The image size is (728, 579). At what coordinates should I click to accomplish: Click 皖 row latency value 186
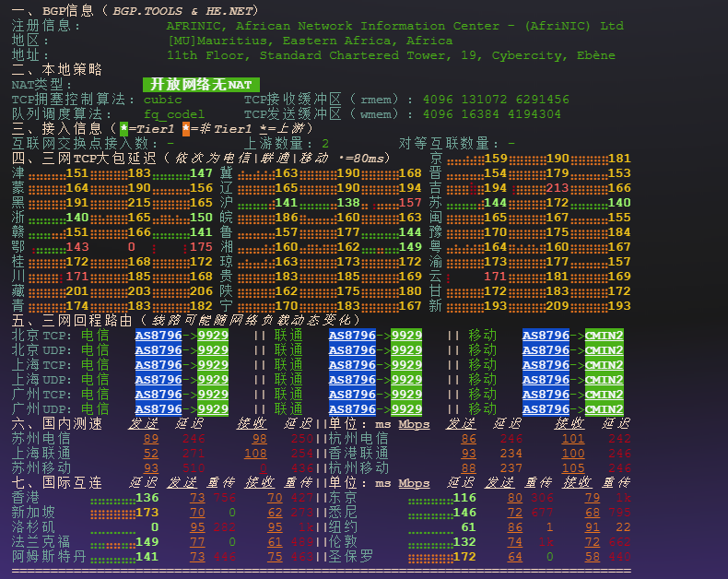coord(287,218)
